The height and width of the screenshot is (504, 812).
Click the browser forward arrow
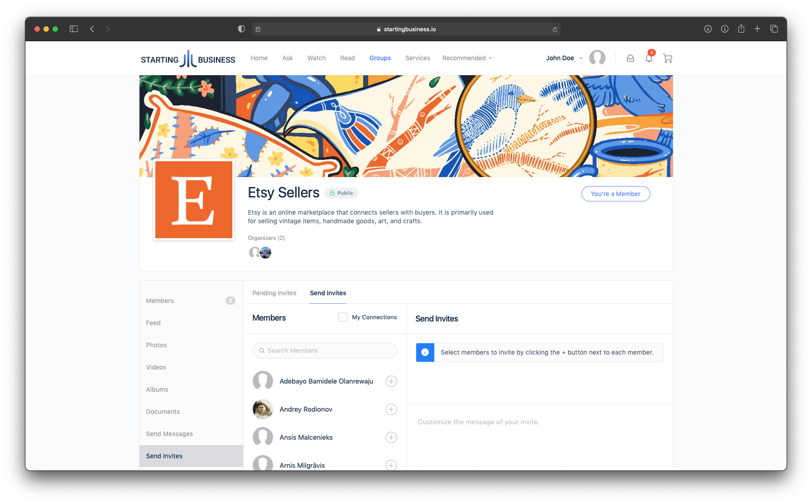pyautogui.click(x=108, y=29)
